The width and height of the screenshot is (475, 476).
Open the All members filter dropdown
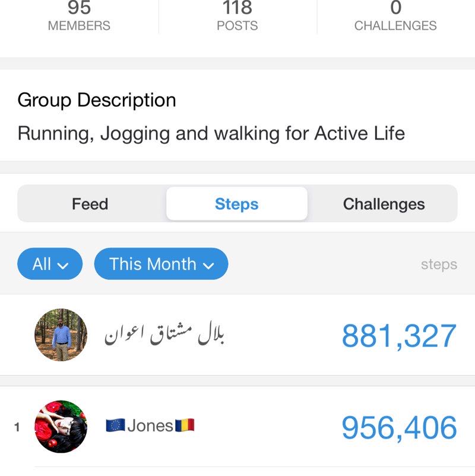(x=50, y=264)
